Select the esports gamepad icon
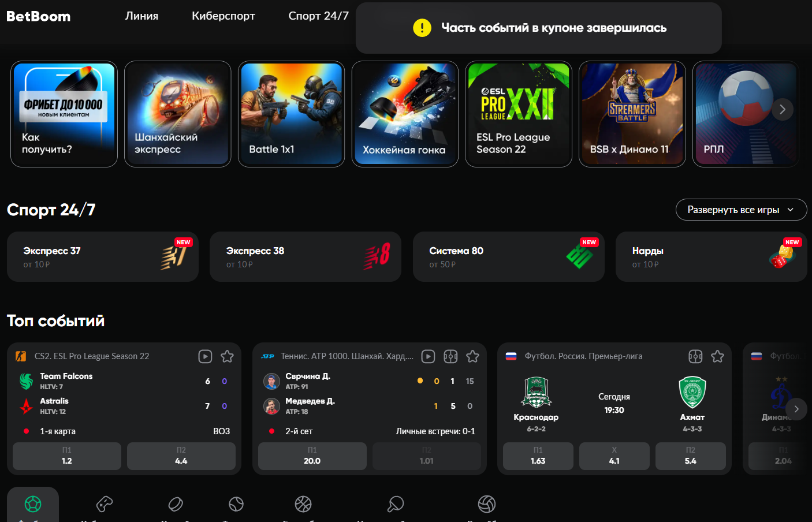The image size is (812, 522). (x=105, y=504)
